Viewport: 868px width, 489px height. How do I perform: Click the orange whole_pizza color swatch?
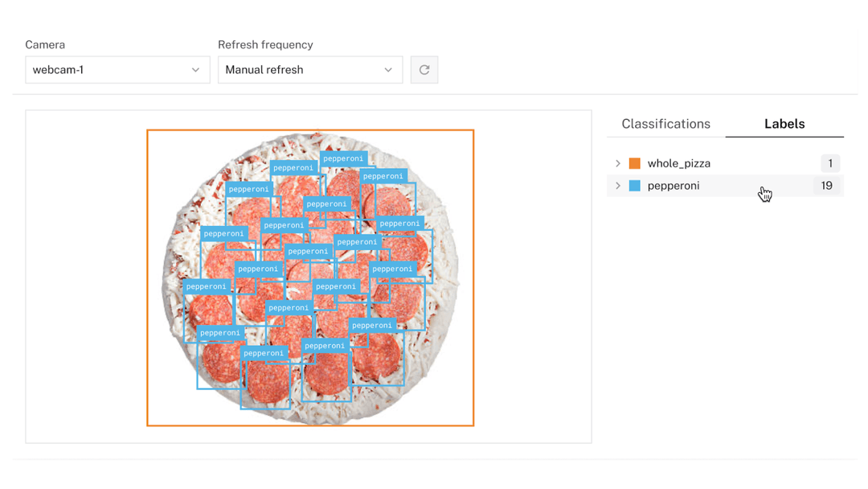635,163
